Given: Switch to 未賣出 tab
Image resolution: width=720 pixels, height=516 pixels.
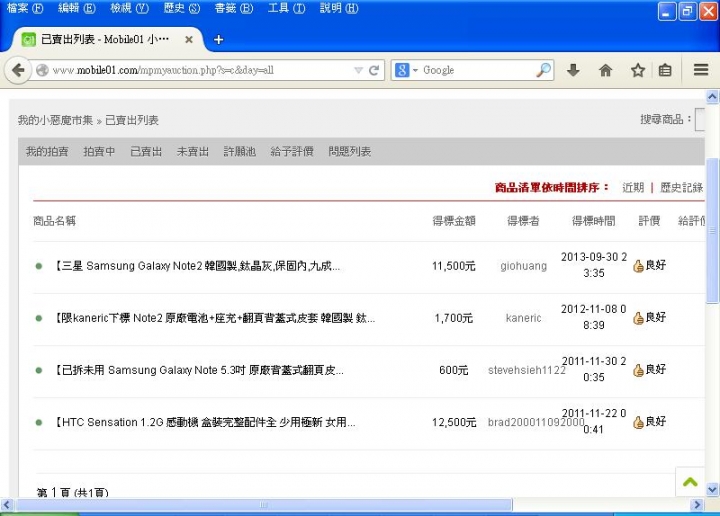Looking at the screenshot, I should pyautogui.click(x=193, y=151).
